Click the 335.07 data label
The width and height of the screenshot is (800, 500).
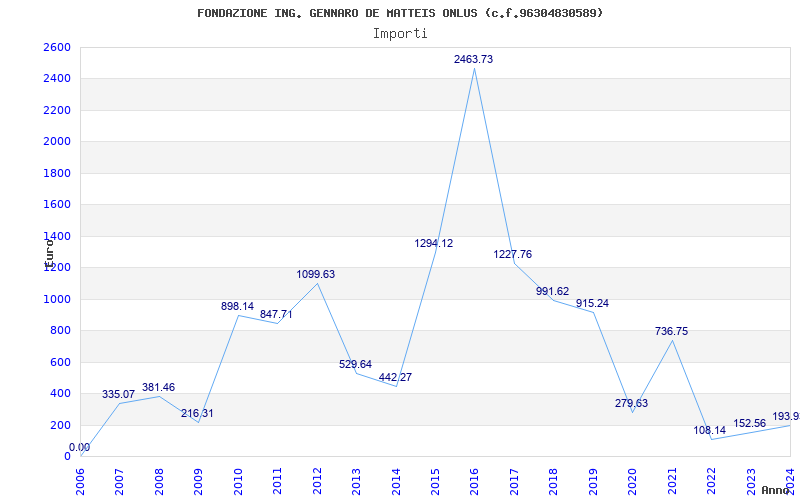pos(118,394)
